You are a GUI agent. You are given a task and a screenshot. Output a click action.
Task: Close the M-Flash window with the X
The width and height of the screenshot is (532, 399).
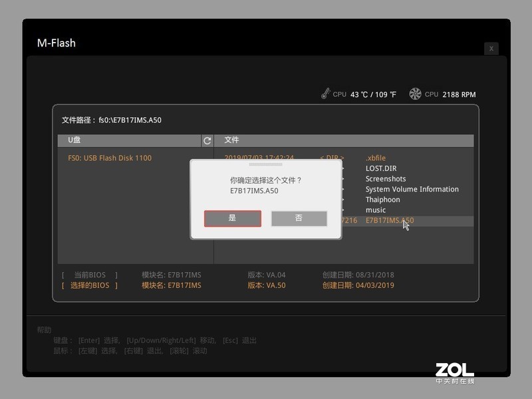pyautogui.click(x=491, y=49)
